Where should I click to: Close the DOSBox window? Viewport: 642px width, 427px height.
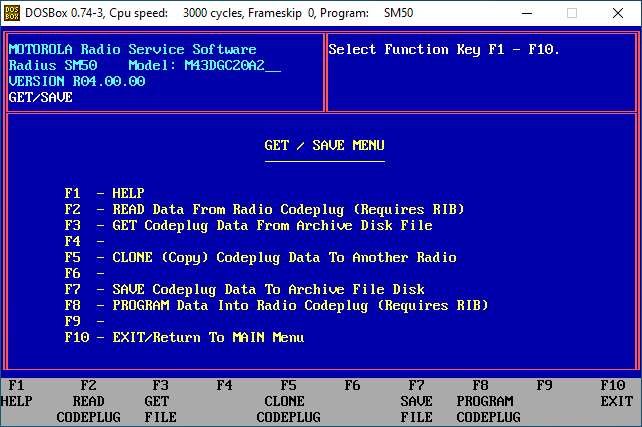pos(618,13)
